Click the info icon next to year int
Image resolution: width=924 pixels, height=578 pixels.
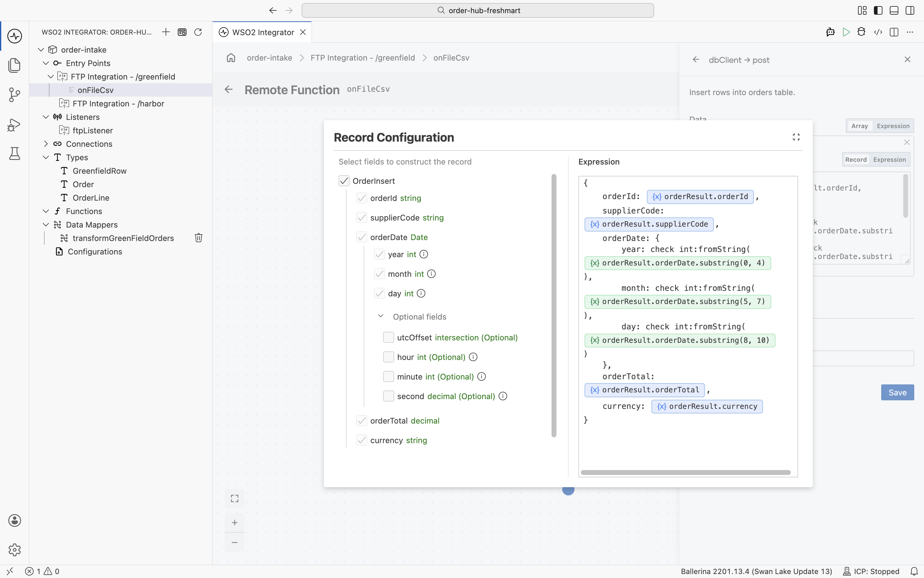coord(424,254)
